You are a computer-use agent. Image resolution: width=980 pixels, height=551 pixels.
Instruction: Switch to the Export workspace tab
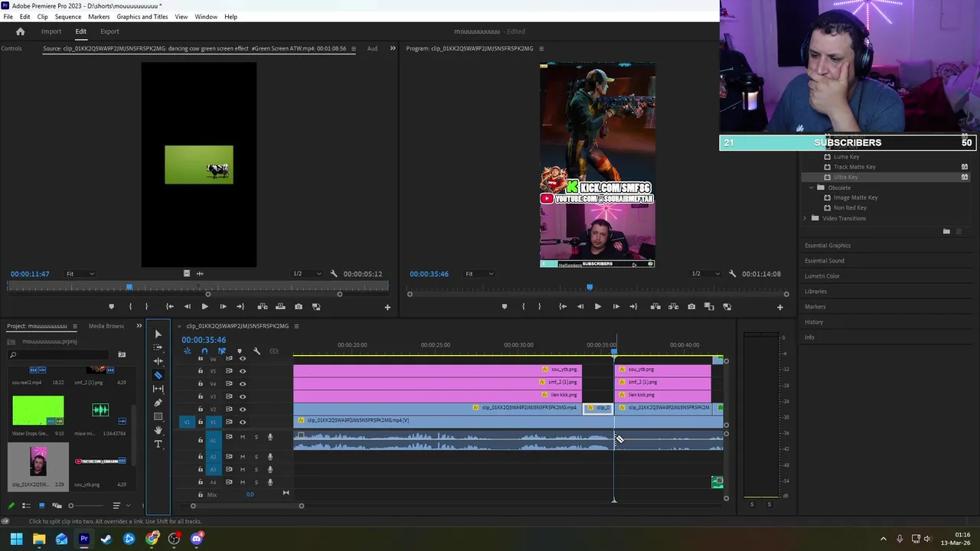109,31
